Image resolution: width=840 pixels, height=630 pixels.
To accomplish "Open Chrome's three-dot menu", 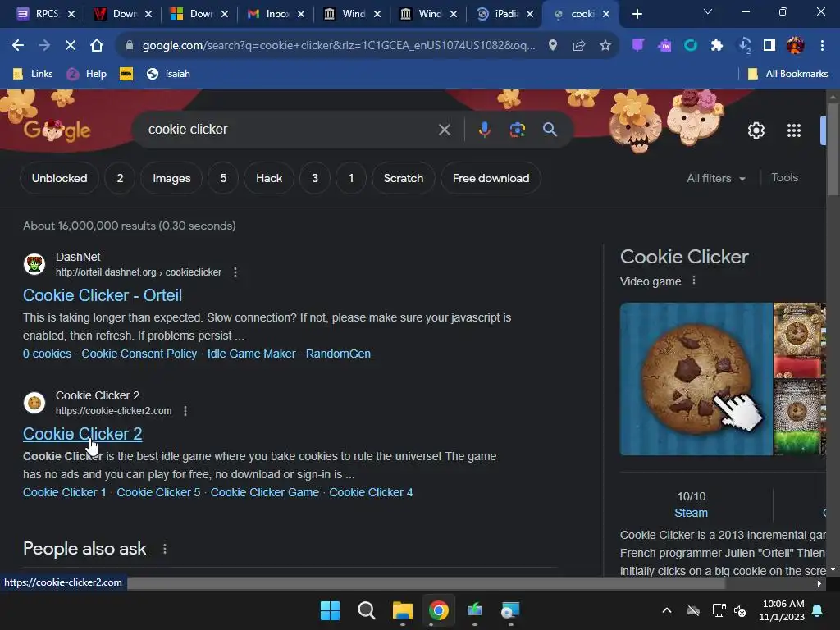I will [822, 46].
